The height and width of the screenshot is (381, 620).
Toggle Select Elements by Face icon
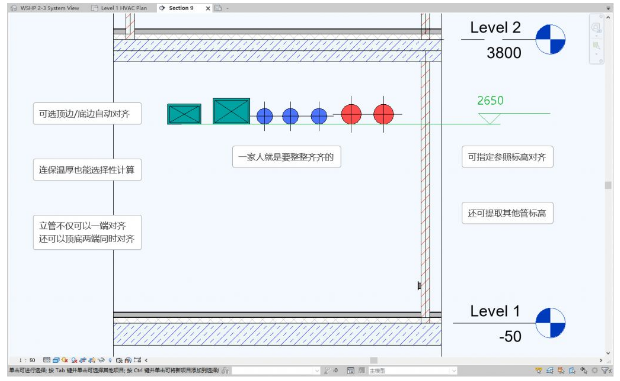pyautogui.click(x=572, y=370)
